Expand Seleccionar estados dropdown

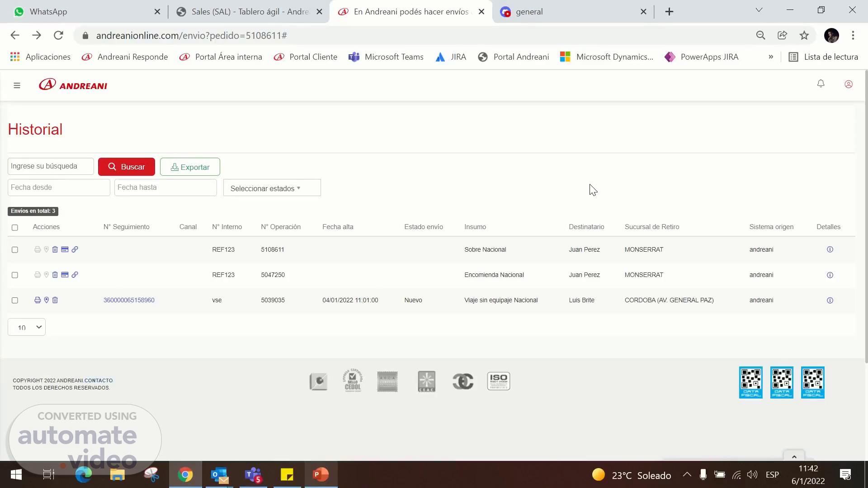272,188
